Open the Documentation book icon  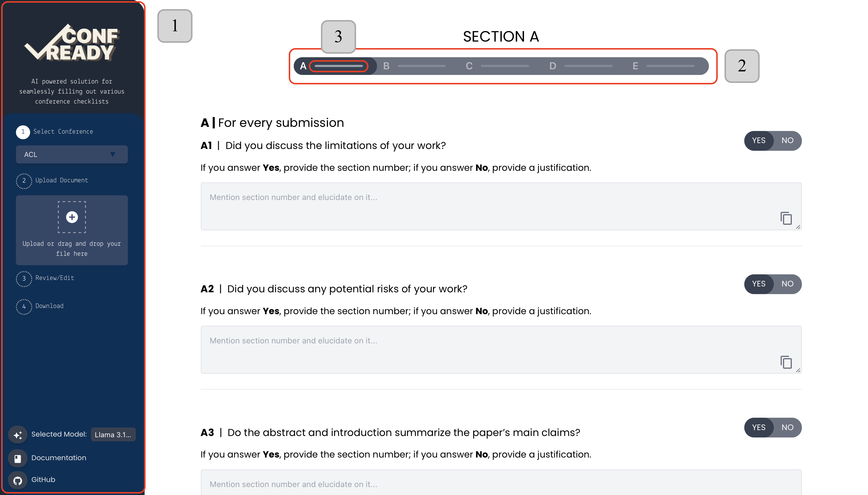tap(18, 458)
